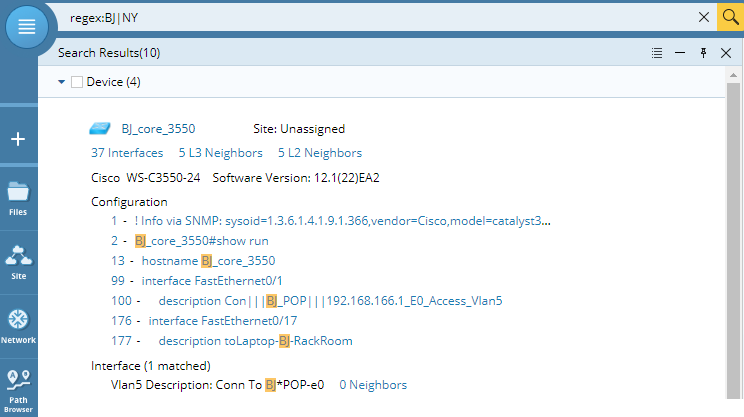Minimize the Search Results panel
This screenshot has height=417, width=744.
click(680, 53)
